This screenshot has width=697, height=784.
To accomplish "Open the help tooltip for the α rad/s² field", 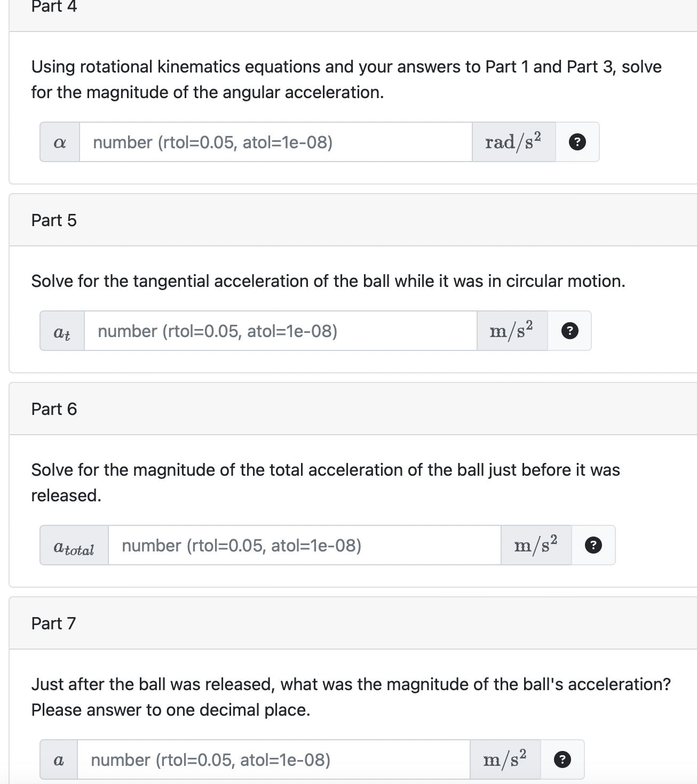I will pyautogui.click(x=577, y=141).
